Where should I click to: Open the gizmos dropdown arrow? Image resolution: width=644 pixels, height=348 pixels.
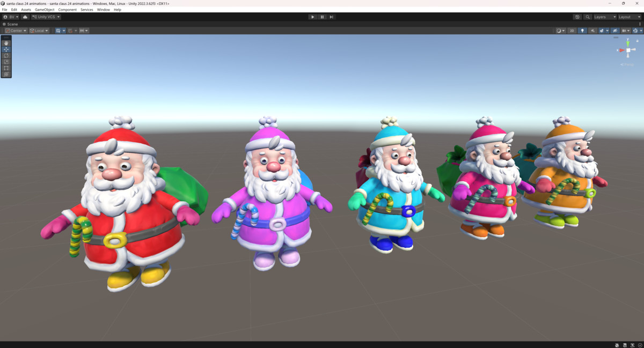[641, 31]
